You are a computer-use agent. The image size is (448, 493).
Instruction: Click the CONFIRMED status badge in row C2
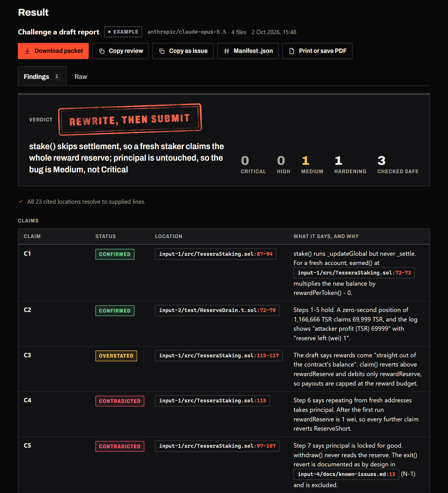point(115,311)
